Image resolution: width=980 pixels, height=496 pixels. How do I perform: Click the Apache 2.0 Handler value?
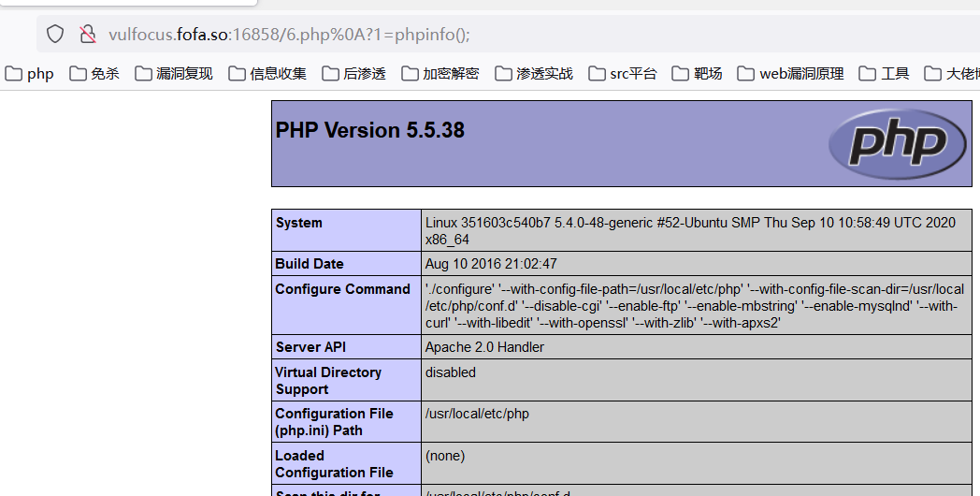pos(485,347)
